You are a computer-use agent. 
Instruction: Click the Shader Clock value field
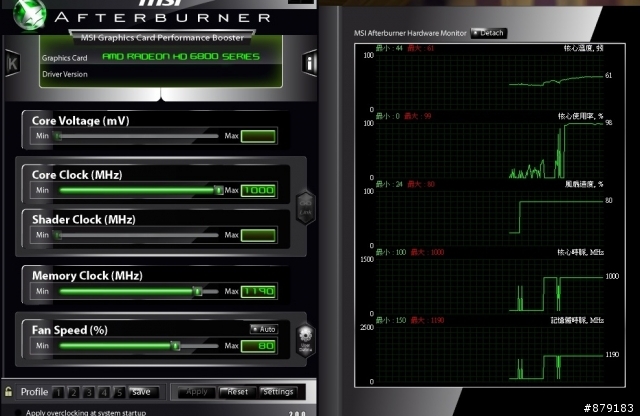point(258,236)
